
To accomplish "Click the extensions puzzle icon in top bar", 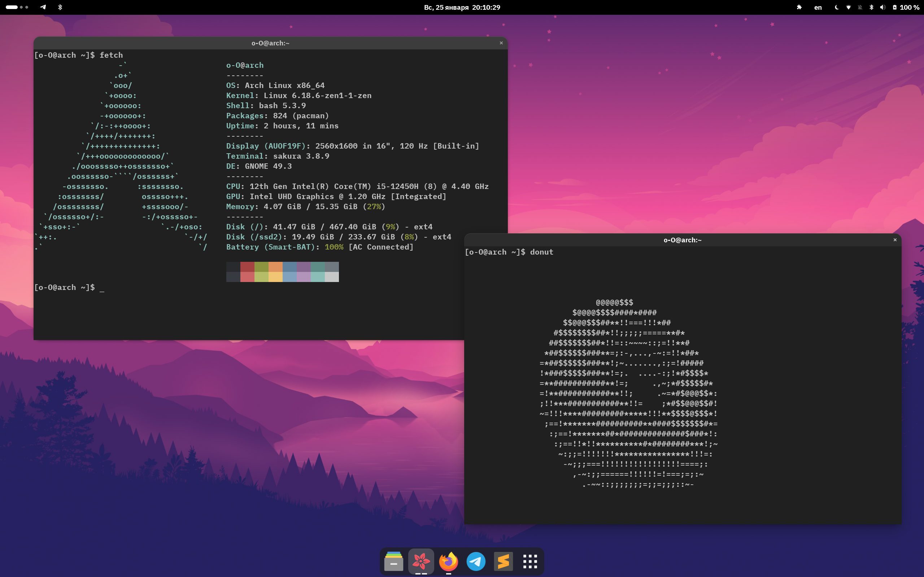I will tap(799, 7).
